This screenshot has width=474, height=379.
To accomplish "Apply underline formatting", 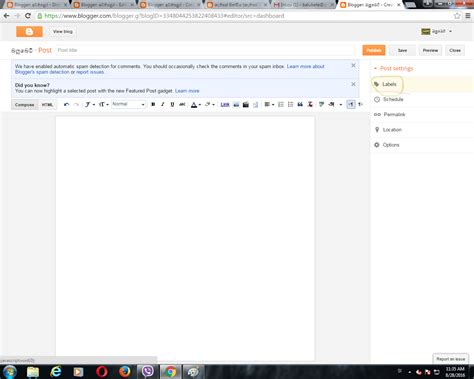I will pyautogui.click(x=172, y=104).
